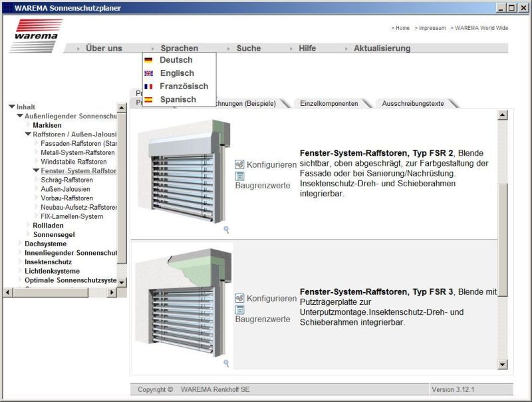Select Lichtlenksysteme in the tree
Viewport: 532px width, 402px height.
[x=53, y=271]
